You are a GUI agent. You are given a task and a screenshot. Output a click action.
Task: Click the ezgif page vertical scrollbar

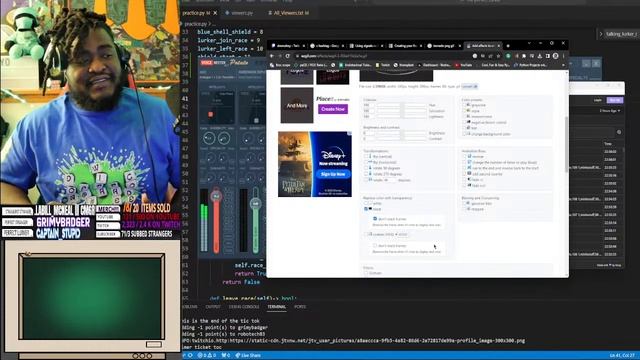566,144
